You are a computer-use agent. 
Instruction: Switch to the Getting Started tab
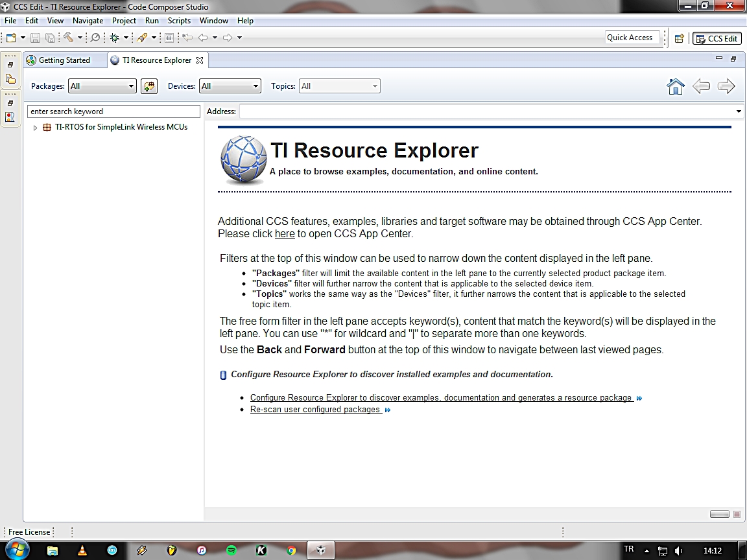(64, 60)
